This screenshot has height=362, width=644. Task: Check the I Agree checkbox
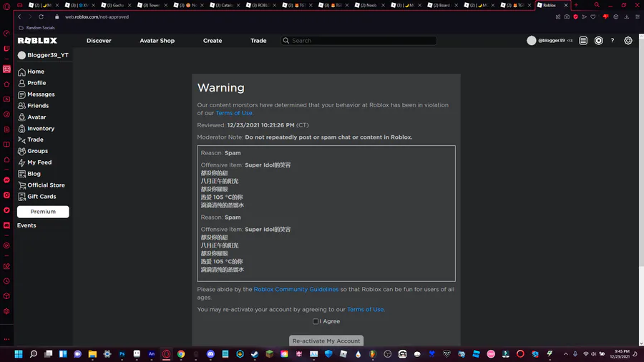[316, 321]
